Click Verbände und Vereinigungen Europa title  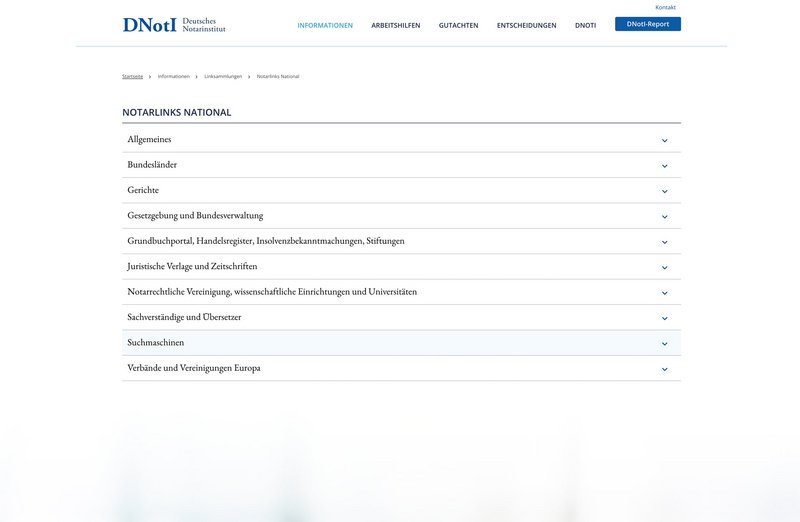coord(194,368)
